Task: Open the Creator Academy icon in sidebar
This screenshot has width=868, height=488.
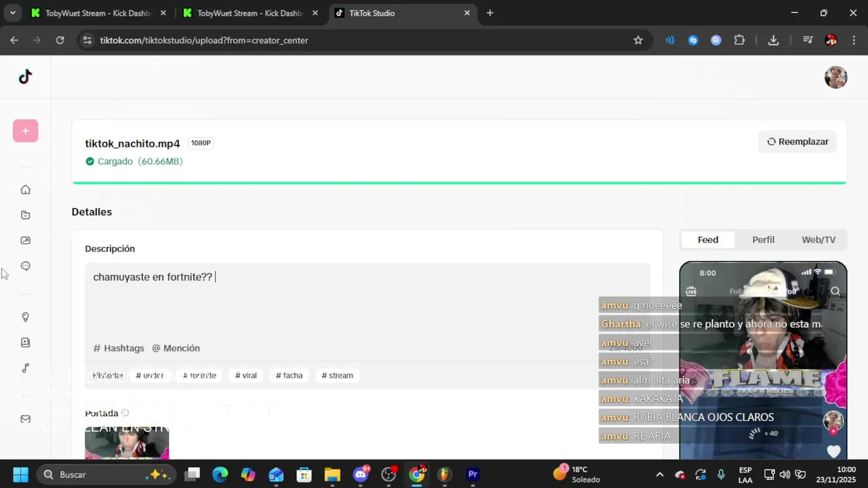Action: tap(25, 343)
